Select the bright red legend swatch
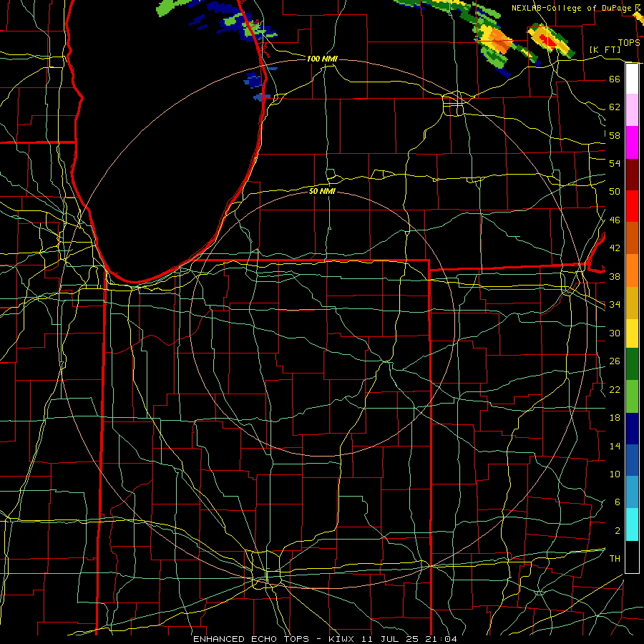This screenshot has width=644, height=644. [632, 206]
